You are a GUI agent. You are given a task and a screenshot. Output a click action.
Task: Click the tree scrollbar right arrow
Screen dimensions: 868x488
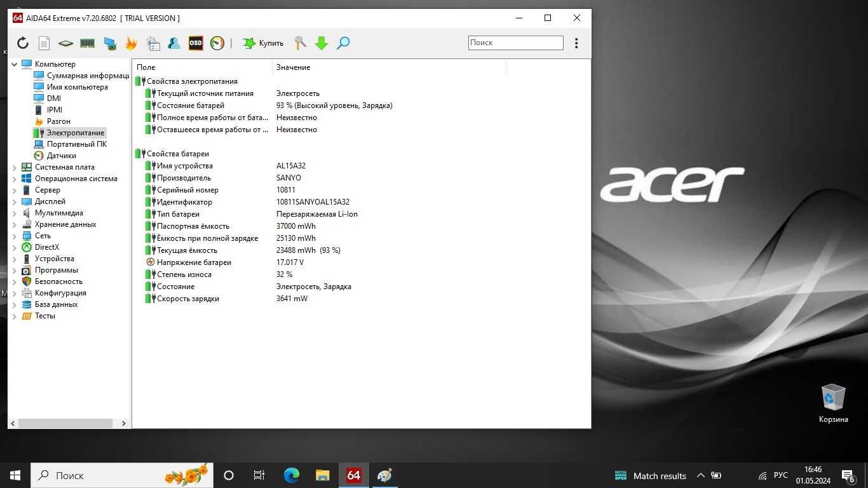tap(124, 423)
